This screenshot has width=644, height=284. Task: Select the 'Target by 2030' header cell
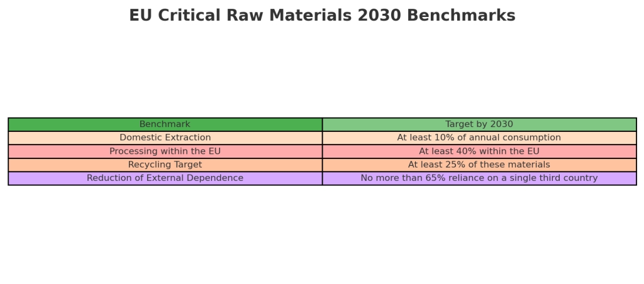pyautogui.click(x=479, y=124)
